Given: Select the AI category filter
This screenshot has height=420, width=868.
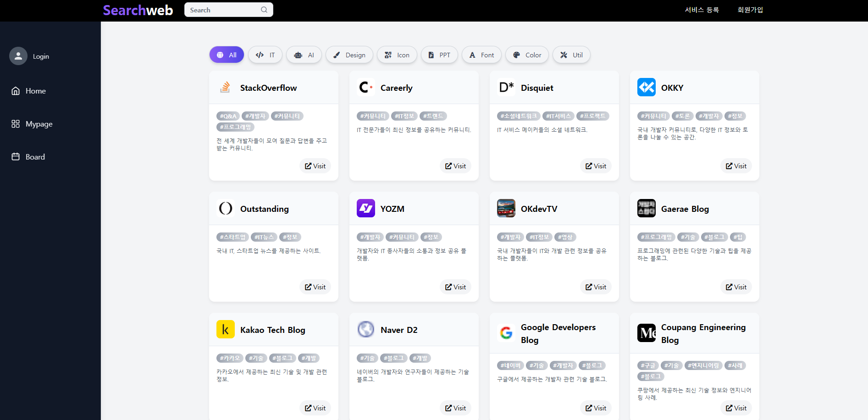Looking at the screenshot, I should (x=304, y=55).
